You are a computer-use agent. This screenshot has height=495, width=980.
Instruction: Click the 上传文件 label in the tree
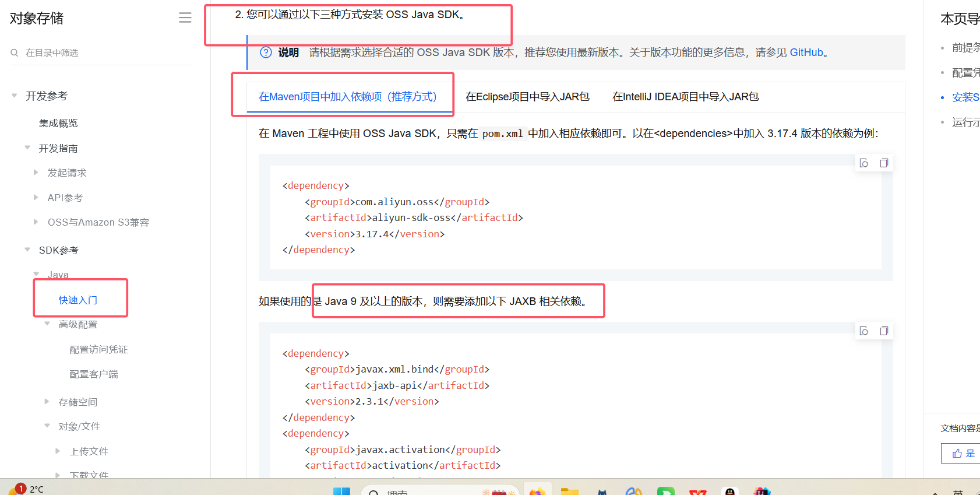click(x=89, y=452)
